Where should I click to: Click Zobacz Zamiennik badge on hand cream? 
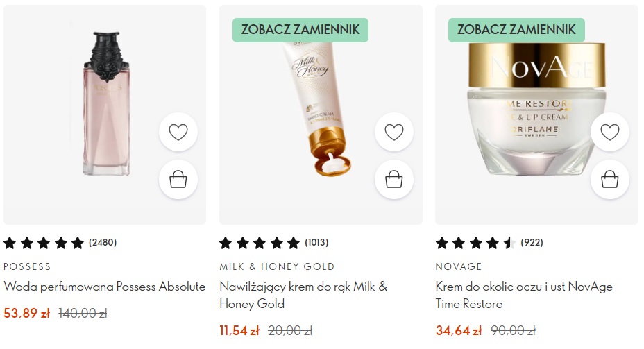coord(300,30)
